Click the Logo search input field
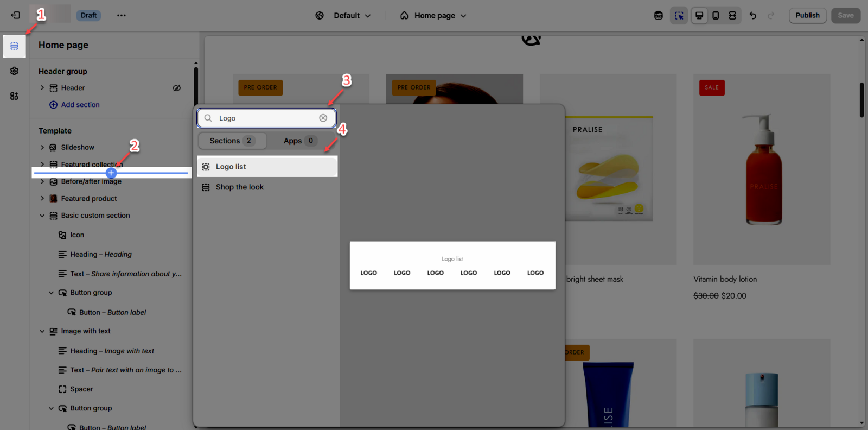 266,118
